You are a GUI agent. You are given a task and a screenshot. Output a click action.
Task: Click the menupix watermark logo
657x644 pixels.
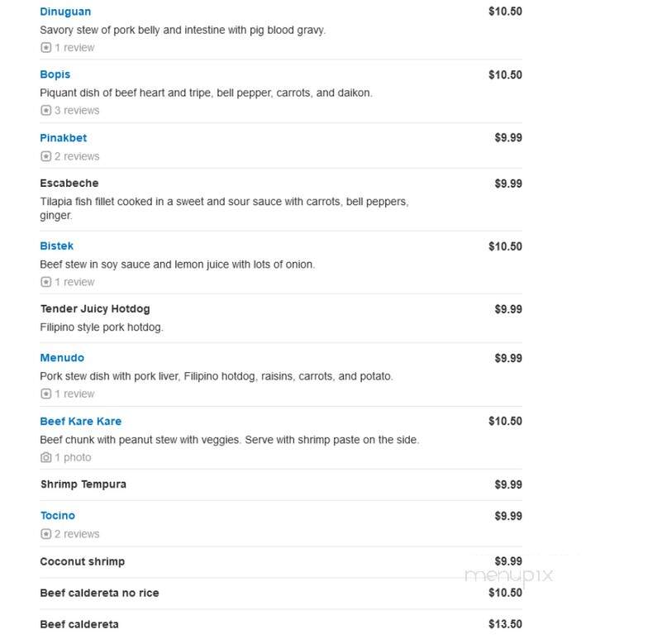point(509,576)
